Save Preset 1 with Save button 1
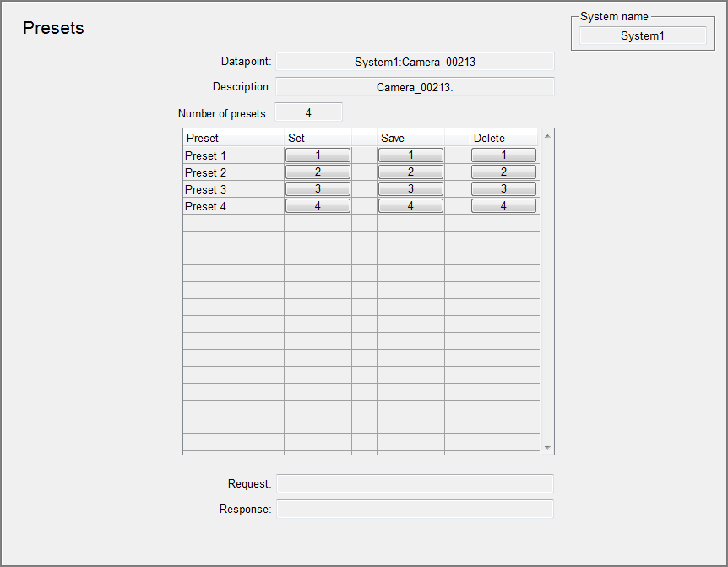Screen dimensions: 728x567 [x=410, y=155]
